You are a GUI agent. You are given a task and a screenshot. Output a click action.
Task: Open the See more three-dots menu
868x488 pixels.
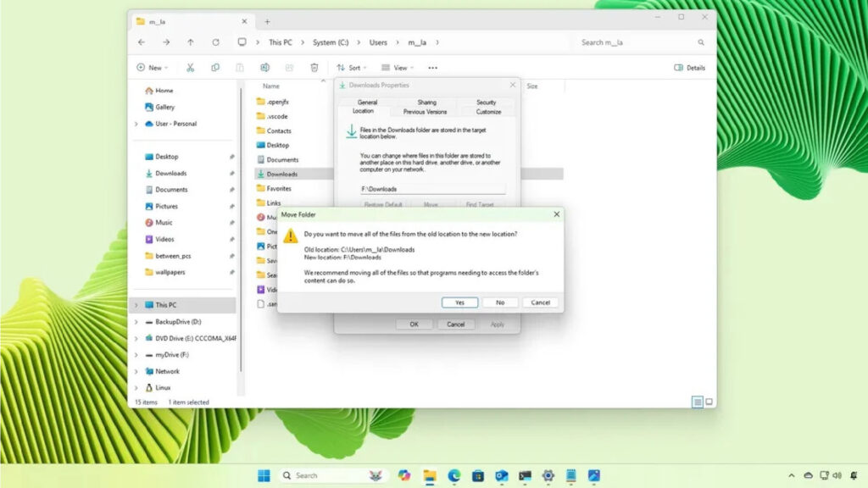click(x=432, y=68)
